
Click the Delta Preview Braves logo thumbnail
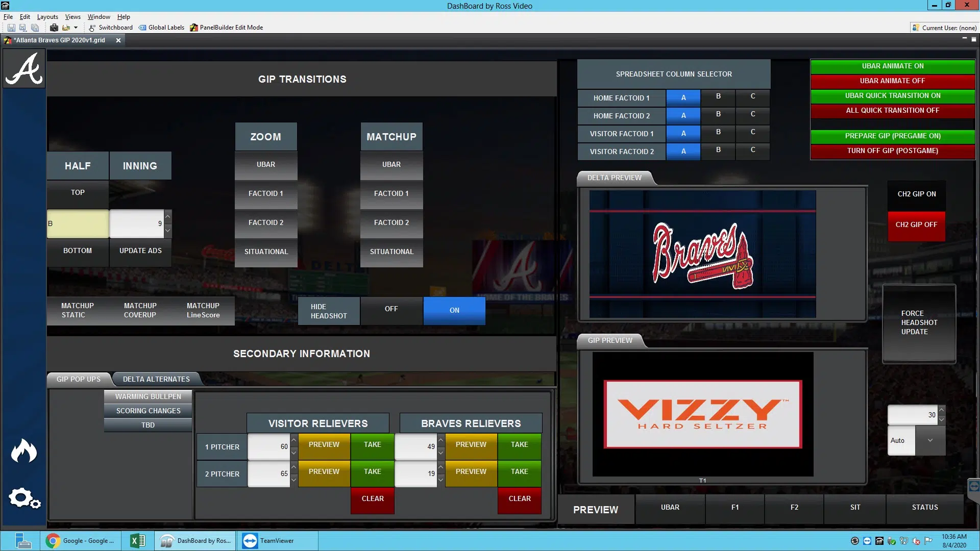(x=702, y=254)
